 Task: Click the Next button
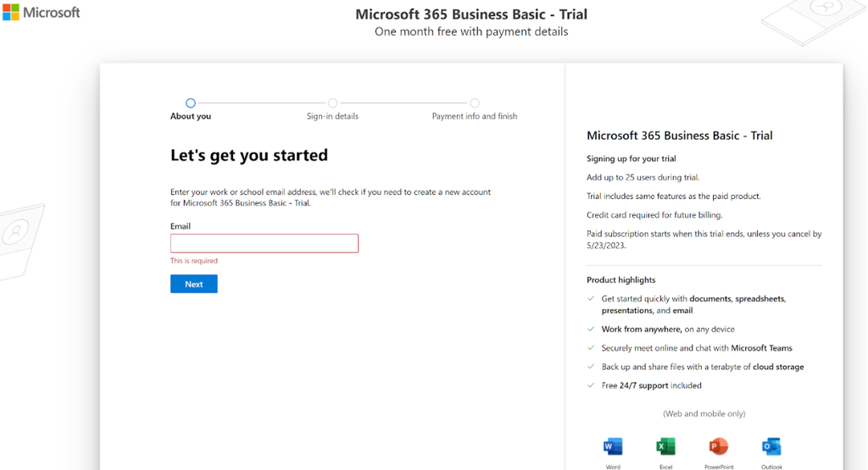pyautogui.click(x=194, y=284)
